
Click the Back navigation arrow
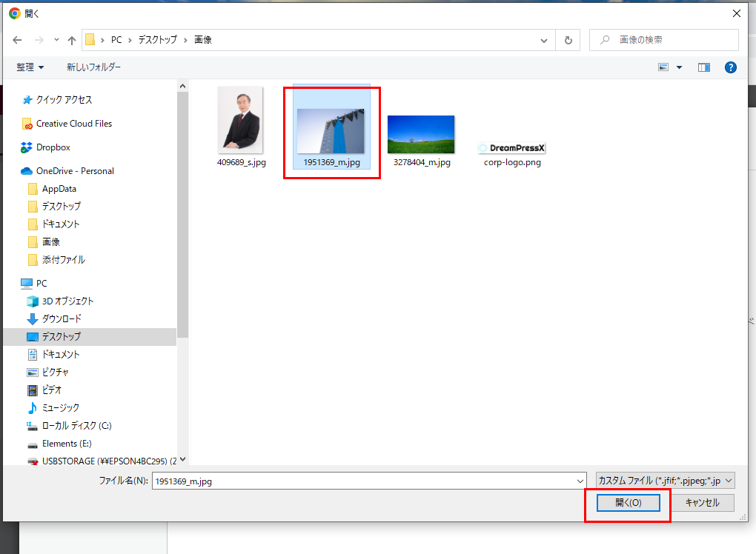click(x=17, y=40)
